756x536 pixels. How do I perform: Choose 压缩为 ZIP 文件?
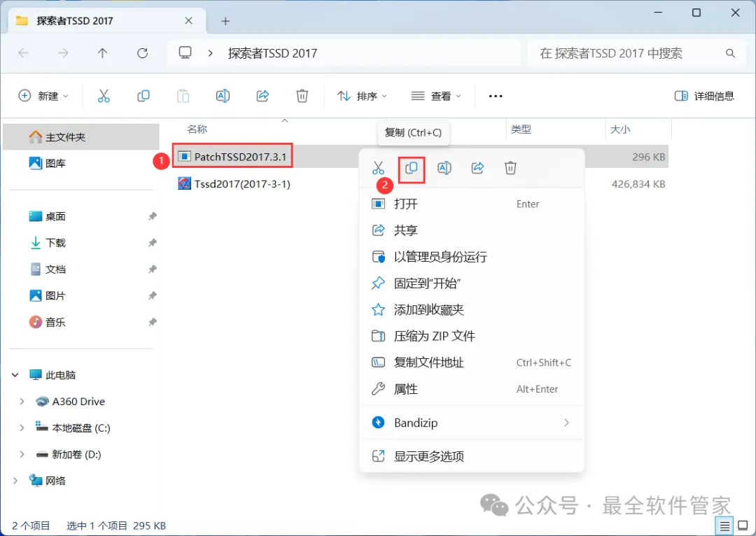[472, 336]
